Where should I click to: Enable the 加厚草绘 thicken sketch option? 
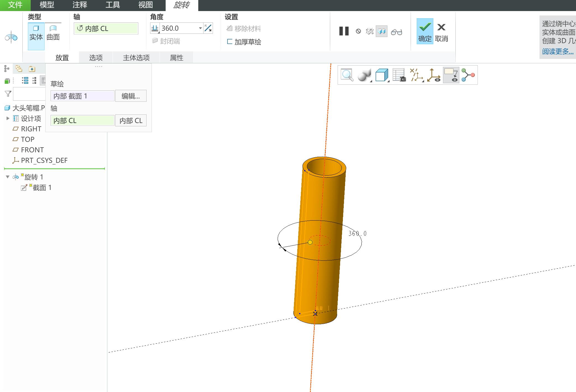tap(244, 42)
